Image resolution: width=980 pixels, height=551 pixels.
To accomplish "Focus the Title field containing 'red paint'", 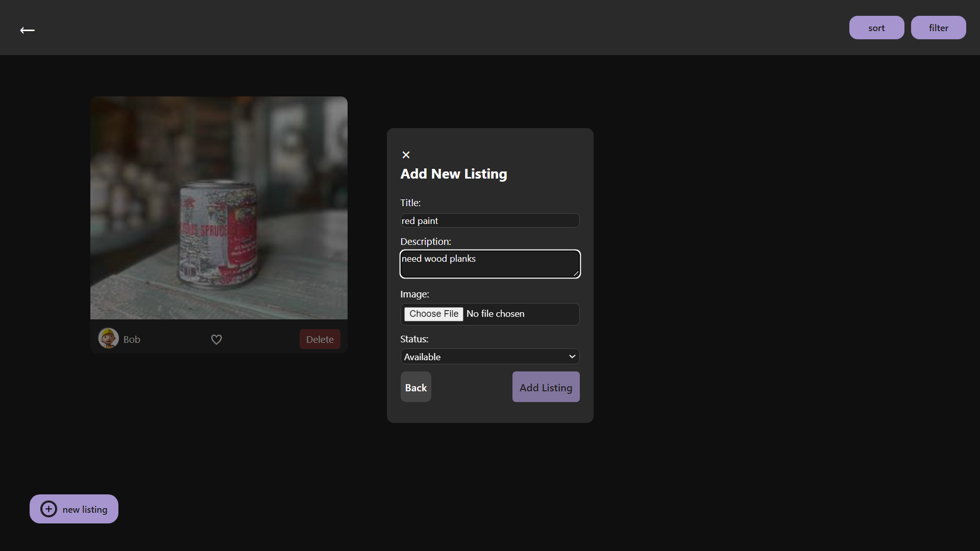I will (490, 220).
